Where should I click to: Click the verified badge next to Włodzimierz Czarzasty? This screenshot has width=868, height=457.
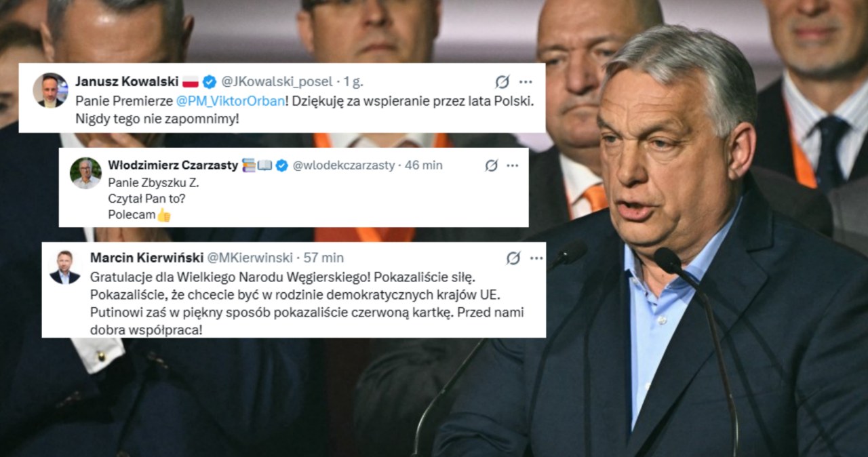pyautogui.click(x=281, y=165)
